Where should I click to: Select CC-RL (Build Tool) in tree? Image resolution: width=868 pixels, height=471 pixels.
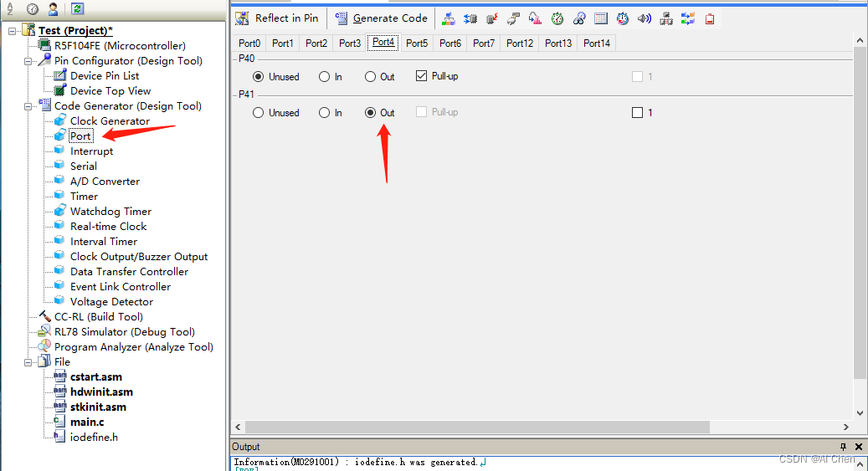[x=99, y=317]
